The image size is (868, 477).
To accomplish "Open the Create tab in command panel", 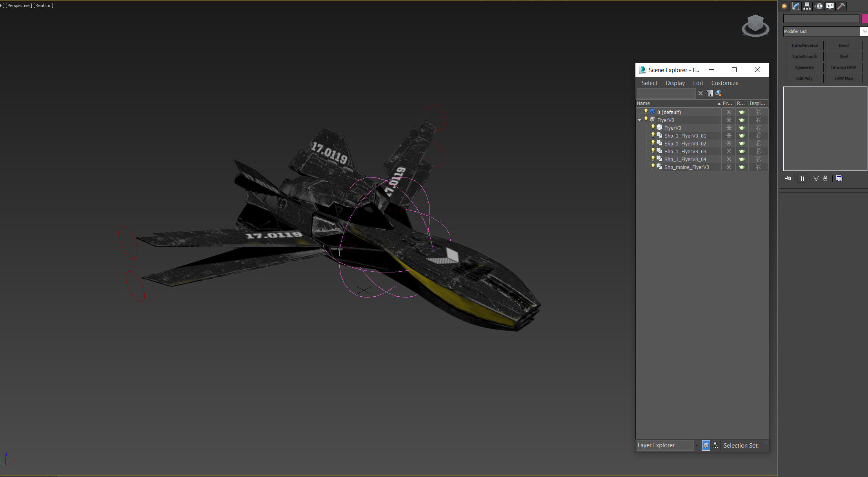I will pos(784,6).
